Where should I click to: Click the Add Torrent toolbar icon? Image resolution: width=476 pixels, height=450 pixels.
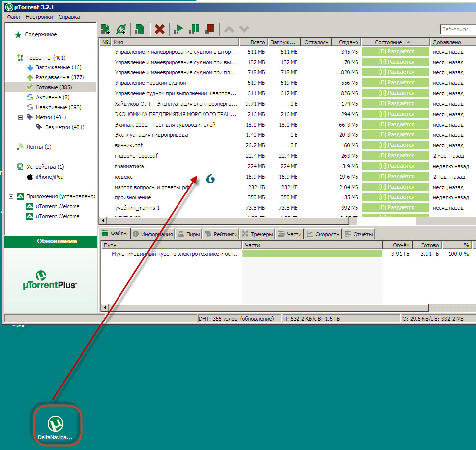[105, 29]
